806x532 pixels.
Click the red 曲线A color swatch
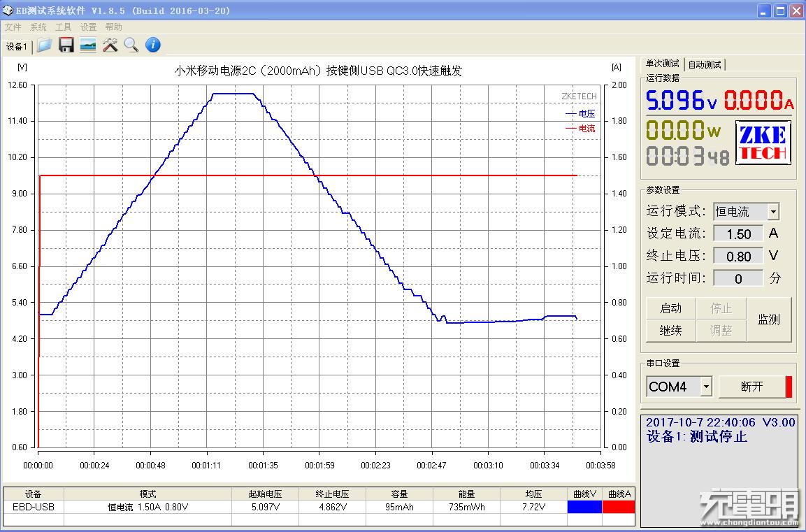(619, 507)
